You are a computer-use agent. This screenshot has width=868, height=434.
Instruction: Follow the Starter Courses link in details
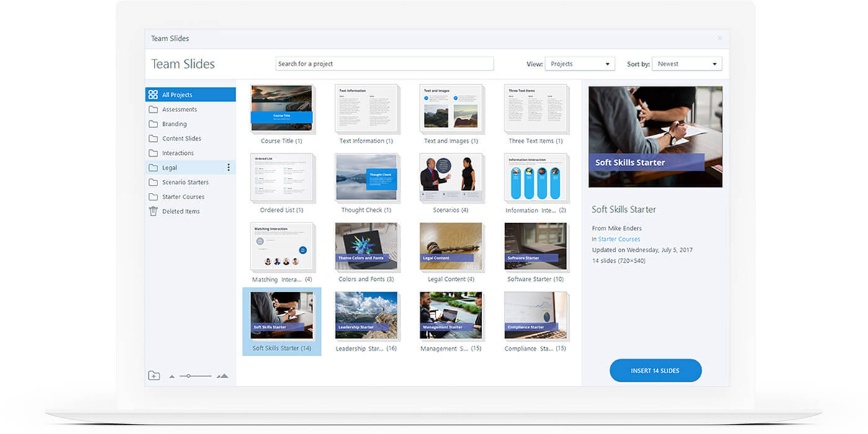[x=619, y=239]
